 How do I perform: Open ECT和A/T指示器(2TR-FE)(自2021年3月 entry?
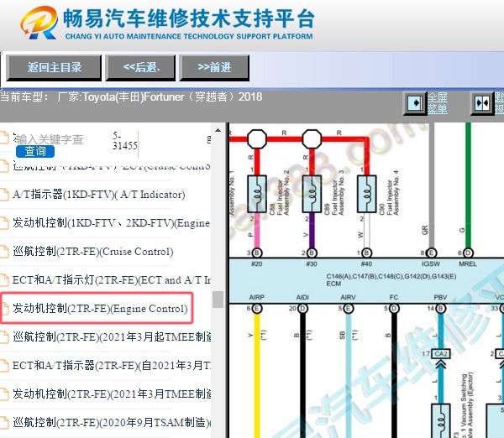[111, 366]
